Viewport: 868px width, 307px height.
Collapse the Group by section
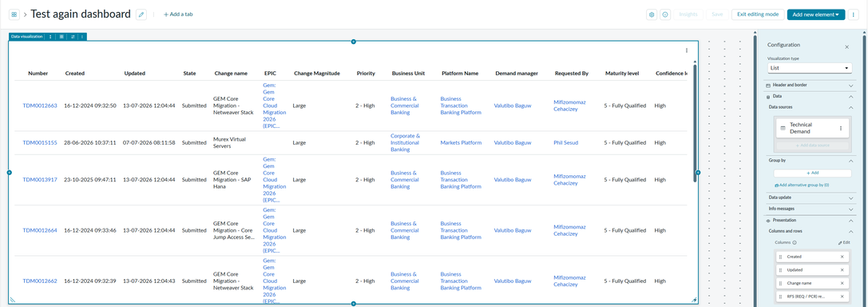click(851, 161)
